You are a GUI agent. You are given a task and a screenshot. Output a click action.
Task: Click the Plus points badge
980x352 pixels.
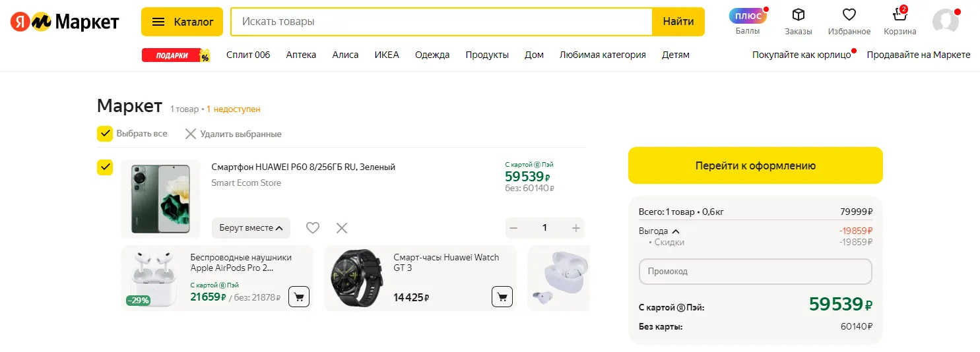click(x=747, y=16)
